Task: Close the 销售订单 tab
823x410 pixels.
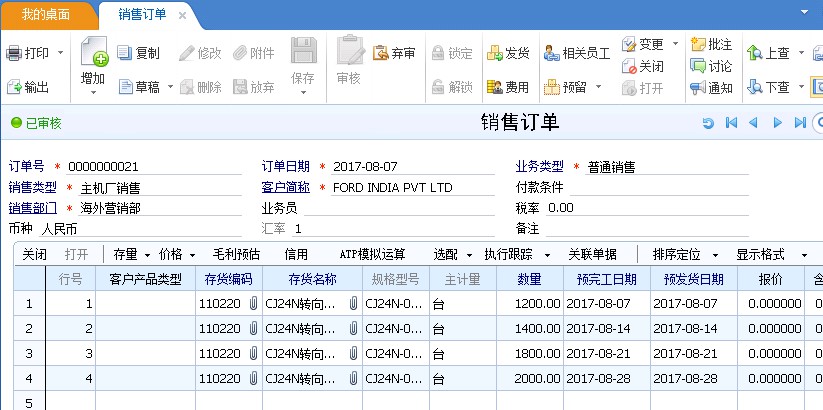Action: click(x=181, y=16)
